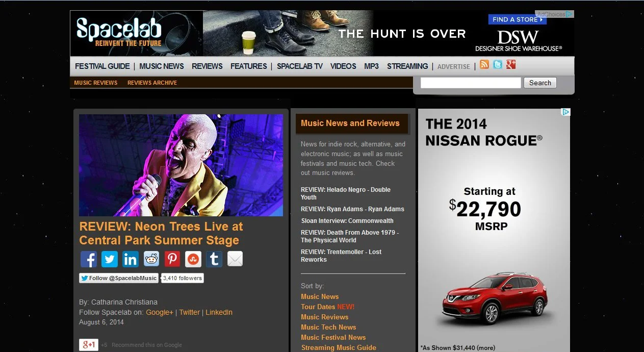This screenshot has height=352, width=644.
Task: Open Sloan Interview: Commonwealth
Action: coord(347,221)
